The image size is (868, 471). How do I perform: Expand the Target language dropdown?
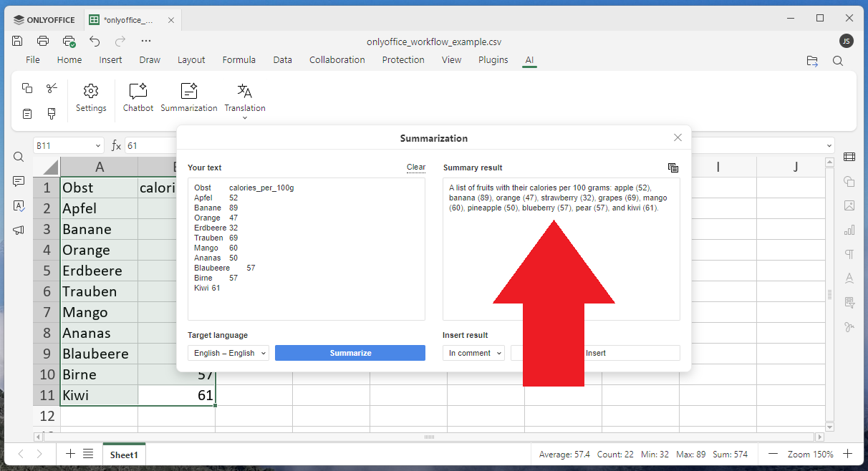pos(228,353)
